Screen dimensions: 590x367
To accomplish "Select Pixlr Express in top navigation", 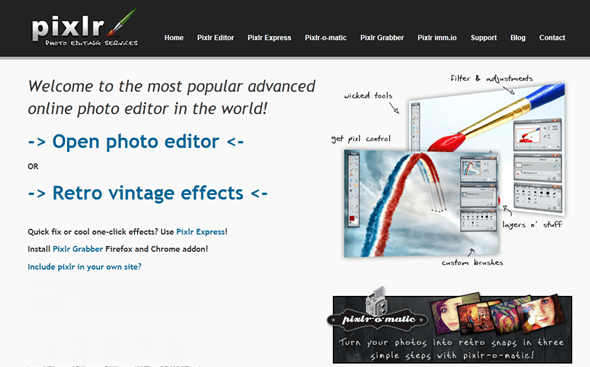I will click(269, 38).
